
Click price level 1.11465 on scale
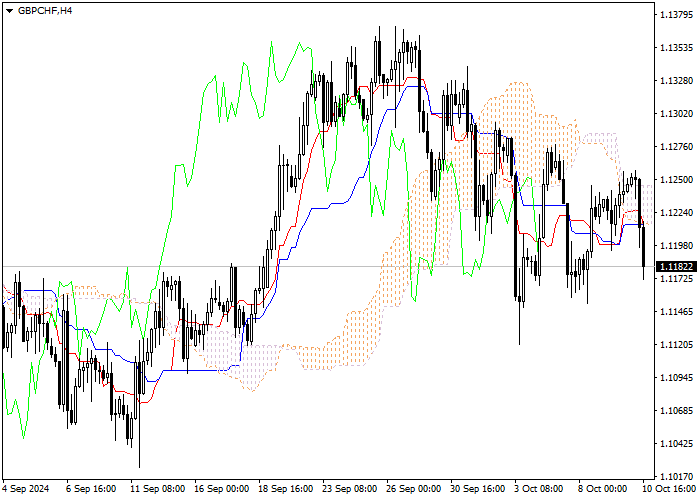tap(676, 312)
